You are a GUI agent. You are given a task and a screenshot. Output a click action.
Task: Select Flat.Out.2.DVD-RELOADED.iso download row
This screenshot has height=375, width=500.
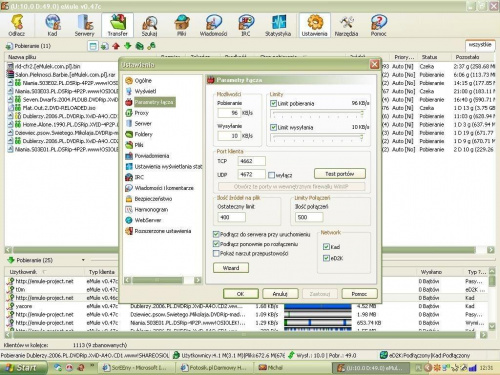62,108
